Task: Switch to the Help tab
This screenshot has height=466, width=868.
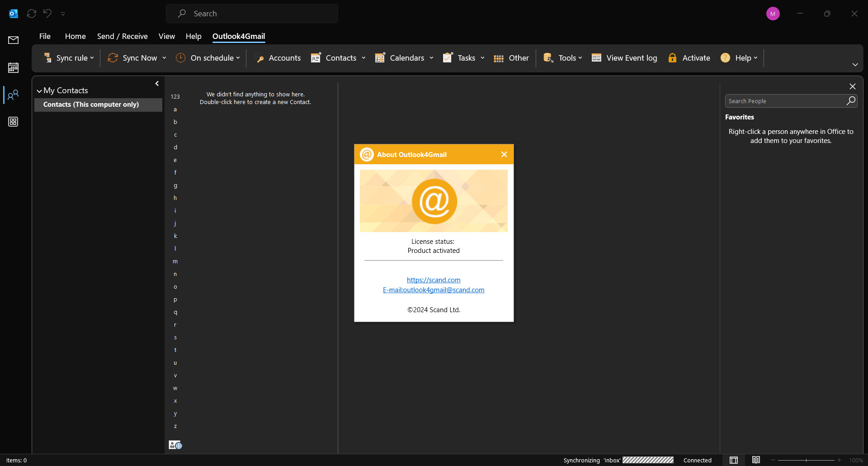Action: 193,36
